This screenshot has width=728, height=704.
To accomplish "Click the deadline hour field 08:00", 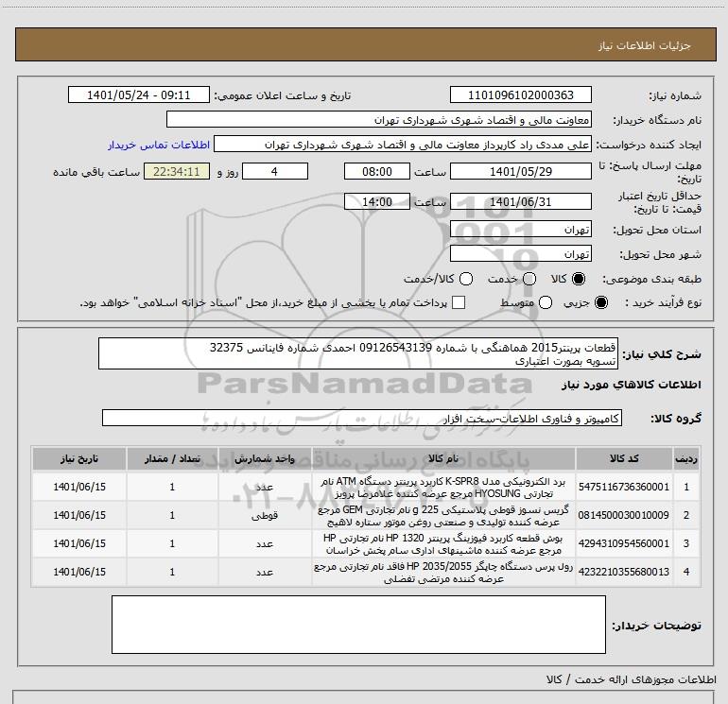I will pyautogui.click(x=377, y=171).
